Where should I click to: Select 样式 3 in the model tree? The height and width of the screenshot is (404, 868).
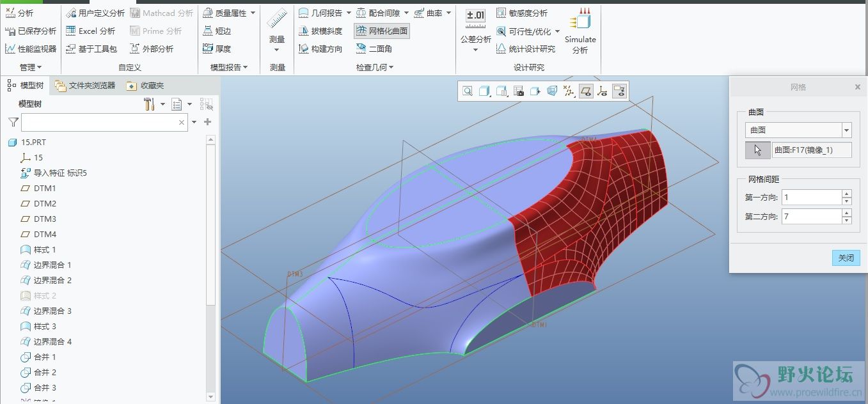tap(38, 326)
